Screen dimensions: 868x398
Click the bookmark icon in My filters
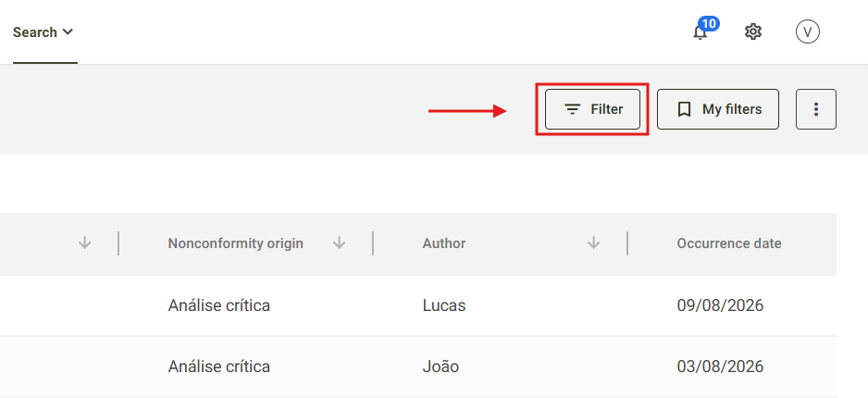(x=684, y=109)
